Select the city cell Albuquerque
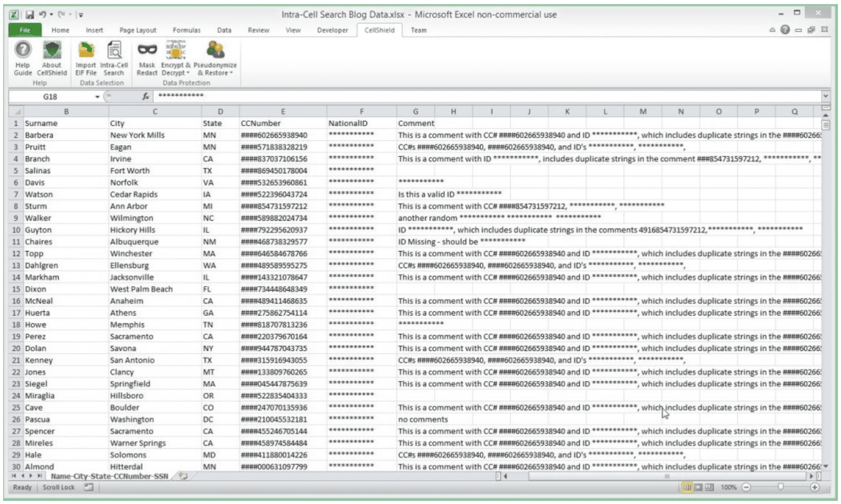 tap(155, 242)
